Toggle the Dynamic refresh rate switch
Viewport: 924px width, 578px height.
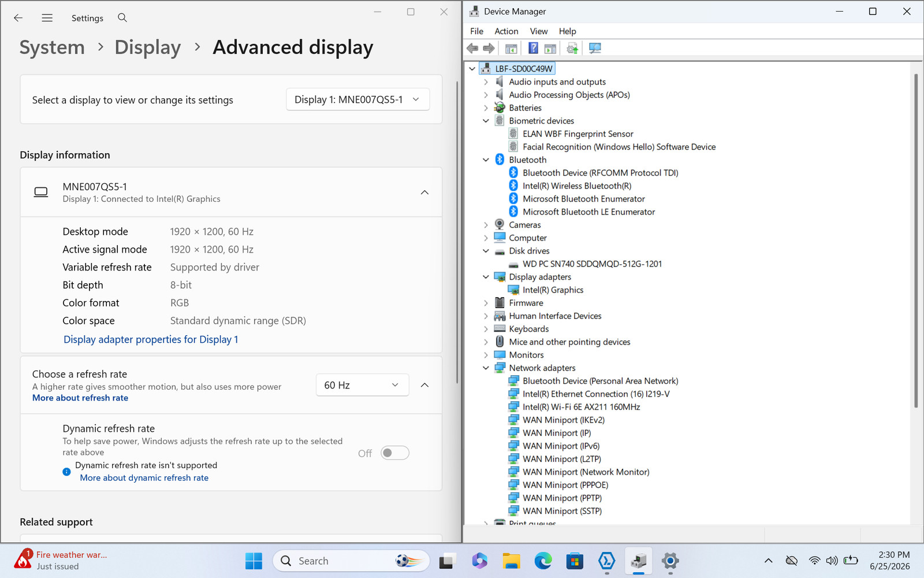click(395, 453)
